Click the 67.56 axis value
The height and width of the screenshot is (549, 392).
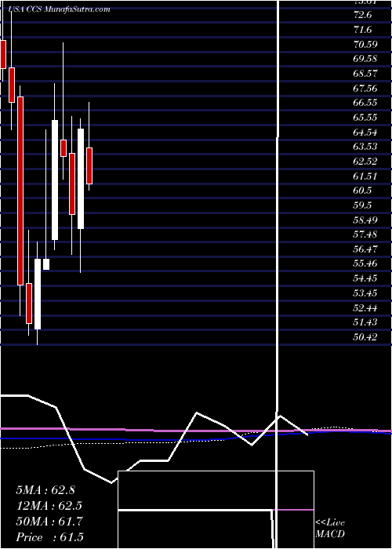365,88
